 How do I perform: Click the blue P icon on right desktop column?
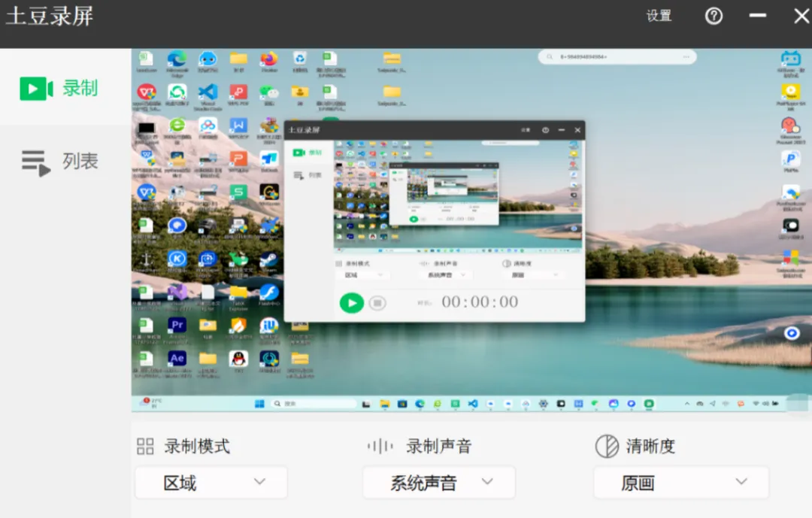pos(791,159)
